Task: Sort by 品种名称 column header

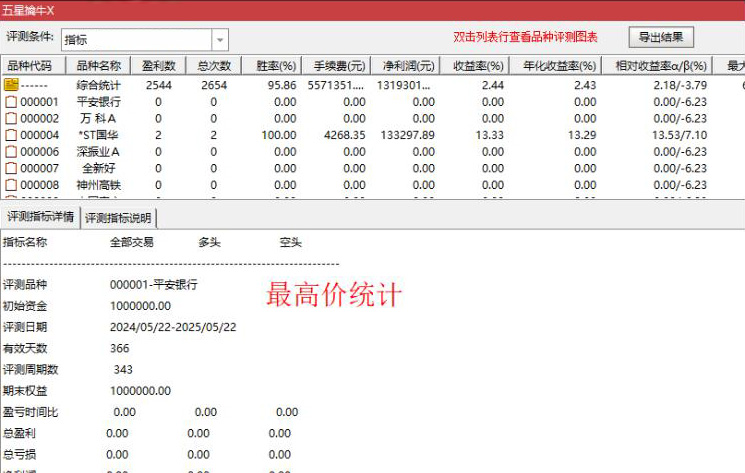Action: pos(98,66)
